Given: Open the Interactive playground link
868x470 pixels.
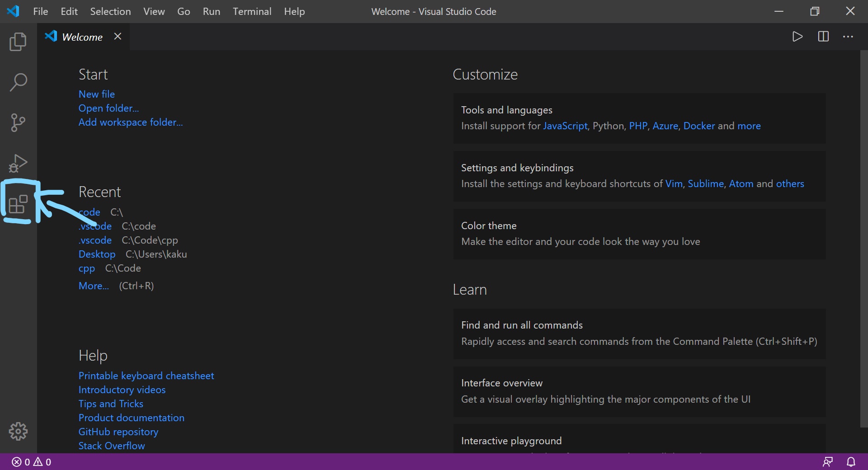Looking at the screenshot, I should [x=511, y=441].
